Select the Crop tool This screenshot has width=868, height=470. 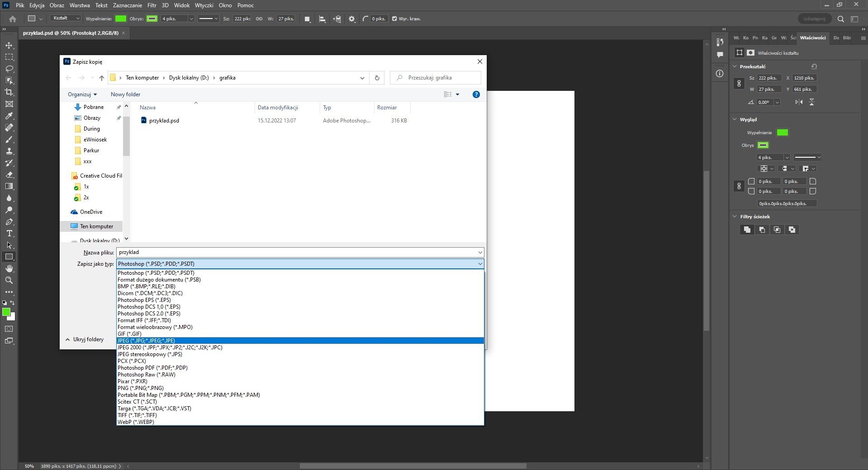9,92
